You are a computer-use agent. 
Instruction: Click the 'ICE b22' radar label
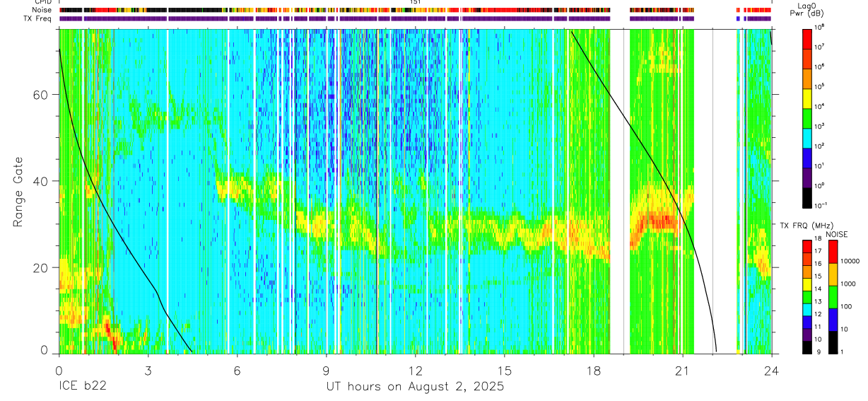81,387
